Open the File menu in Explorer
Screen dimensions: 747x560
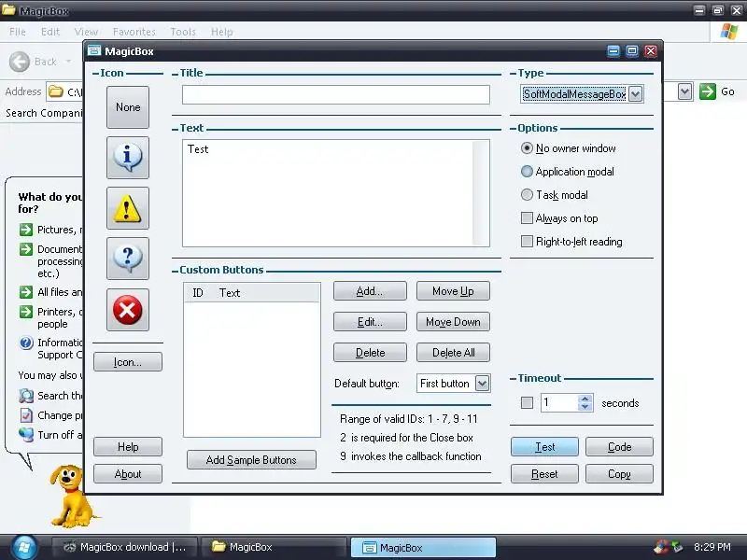(x=18, y=32)
